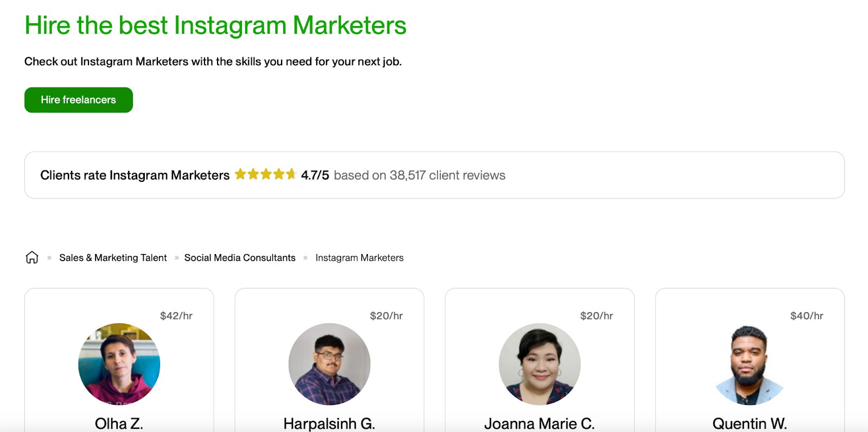Click the name Harpalsinh G.

tap(329, 423)
